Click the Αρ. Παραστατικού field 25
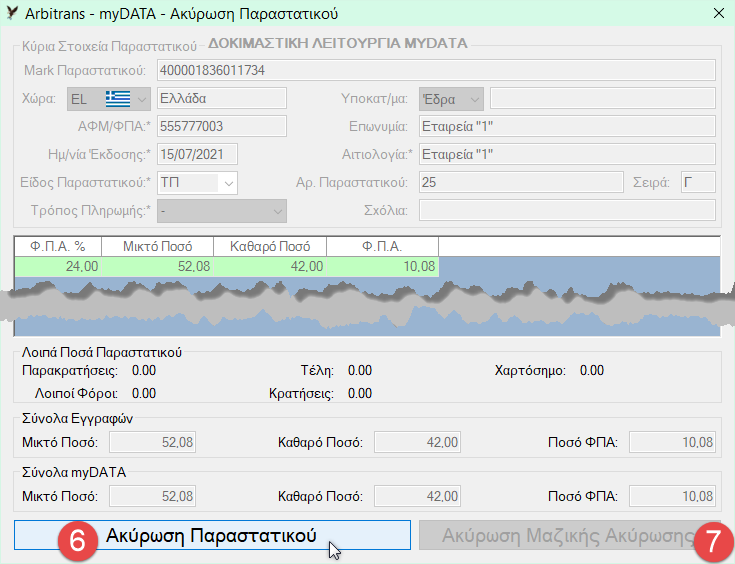 coord(521,182)
